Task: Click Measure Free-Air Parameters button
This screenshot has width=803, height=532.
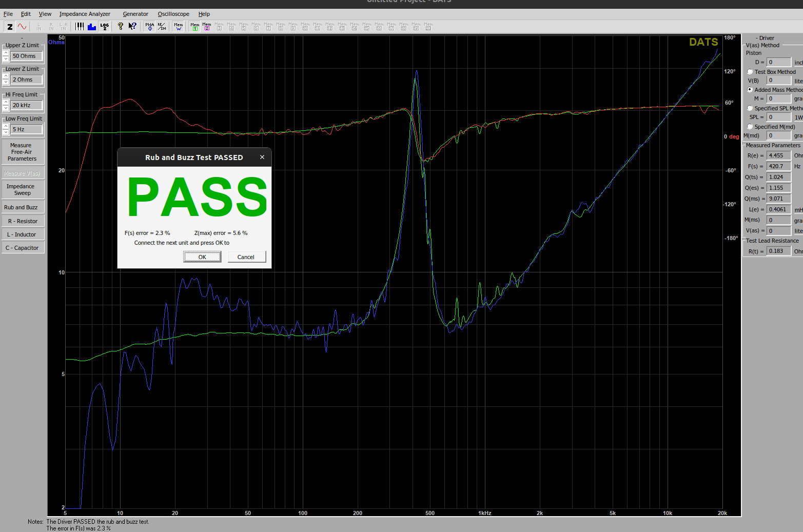Action: coord(23,152)
